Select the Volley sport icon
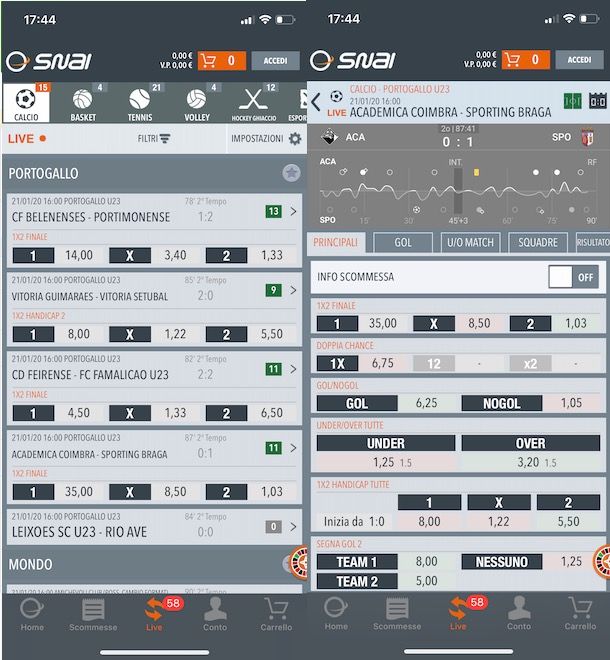The width and height of the screenshot is (610, 660). tap(197, 103)
